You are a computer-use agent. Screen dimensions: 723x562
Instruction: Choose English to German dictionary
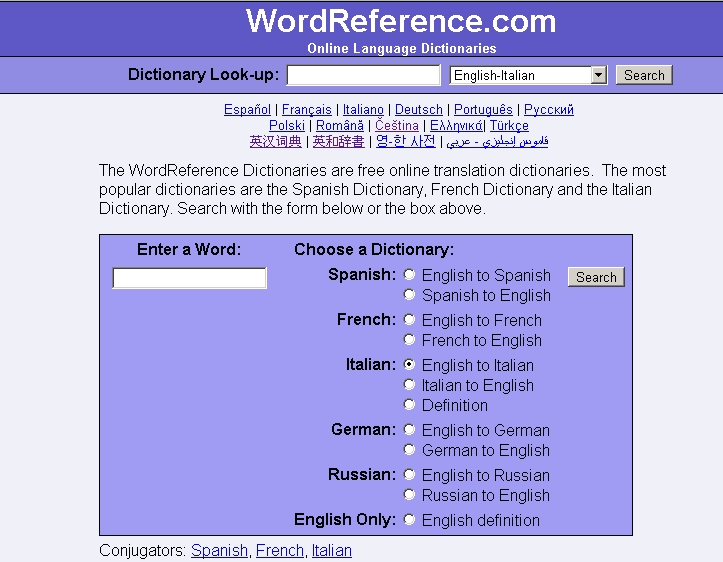[409, 430]
